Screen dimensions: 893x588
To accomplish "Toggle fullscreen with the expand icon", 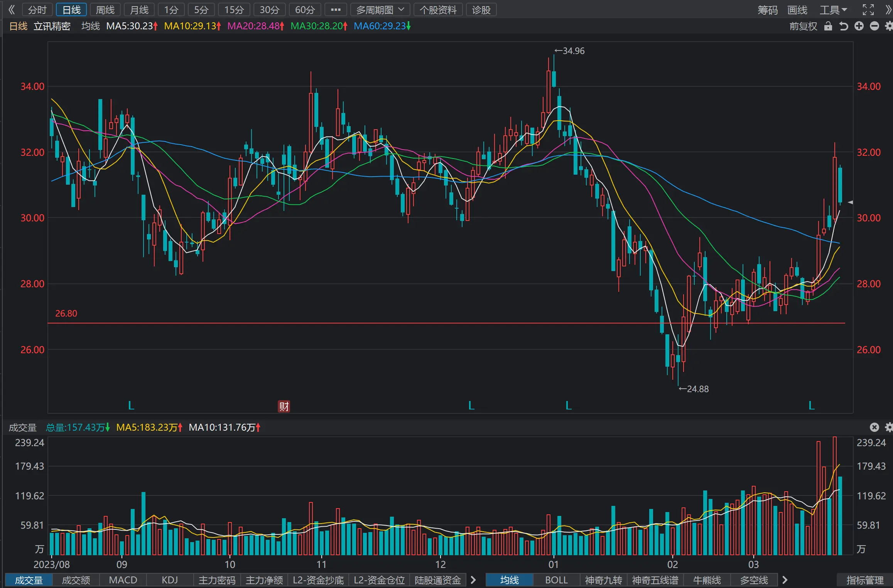I will (x=868, y=10).
